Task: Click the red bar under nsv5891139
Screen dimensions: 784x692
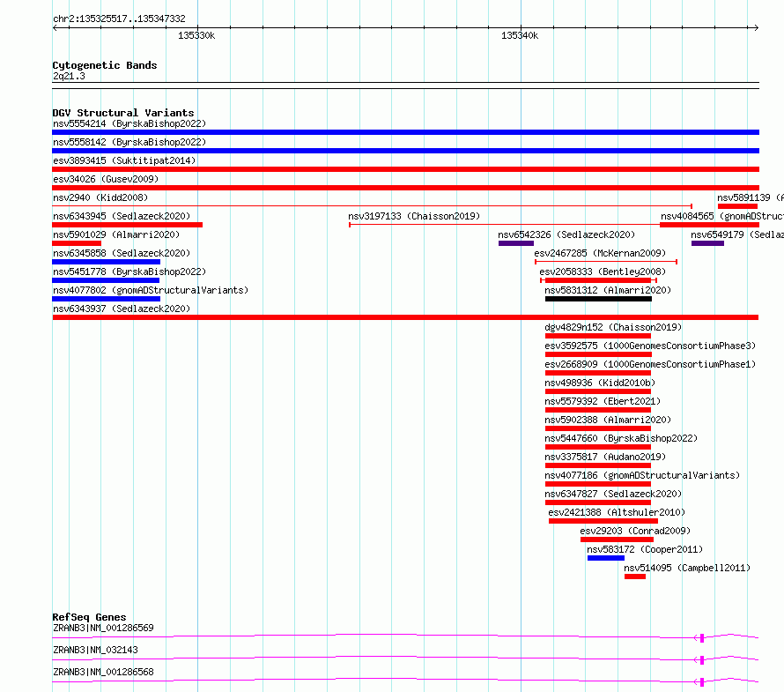Action: pyautogui.click(x=737, y=206)
